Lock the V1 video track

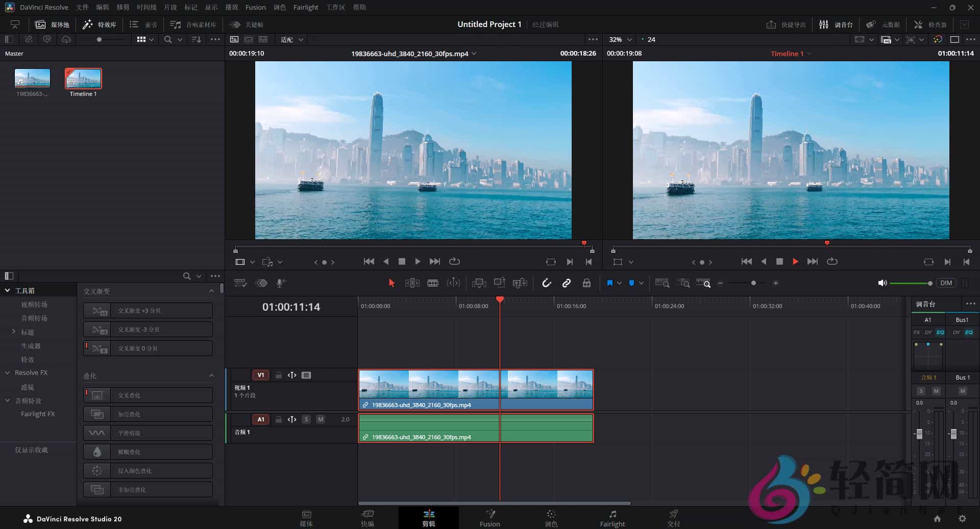point(278,375)
